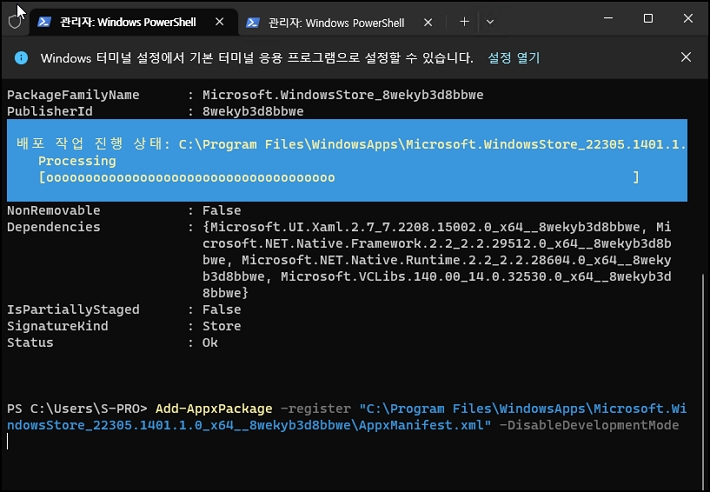
Task: Click the shield admin icon in title bar
Action: click(15, 21)
